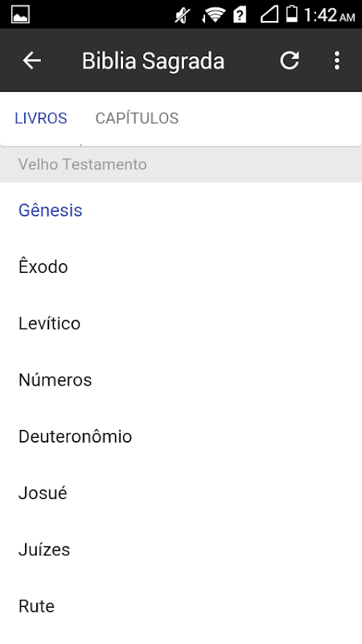Tap the SIM card question icon

click(x=239, y=15)
